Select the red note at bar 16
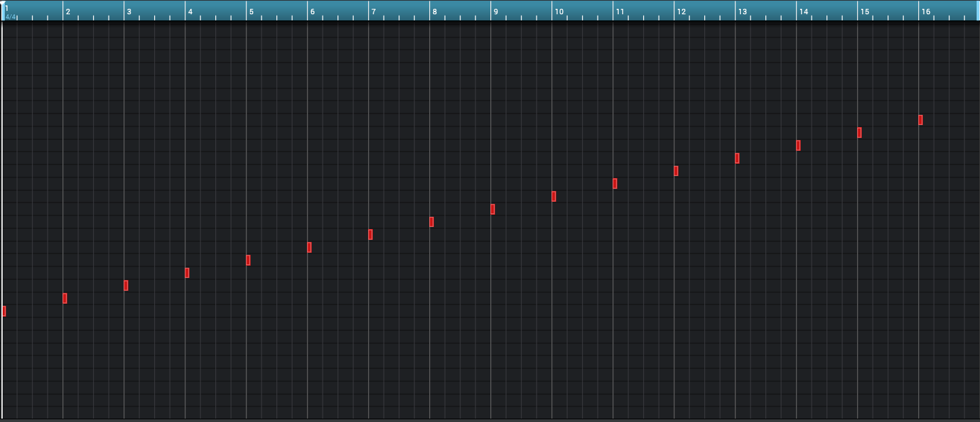Screen dimensions: 980x422 click(921, 120)
